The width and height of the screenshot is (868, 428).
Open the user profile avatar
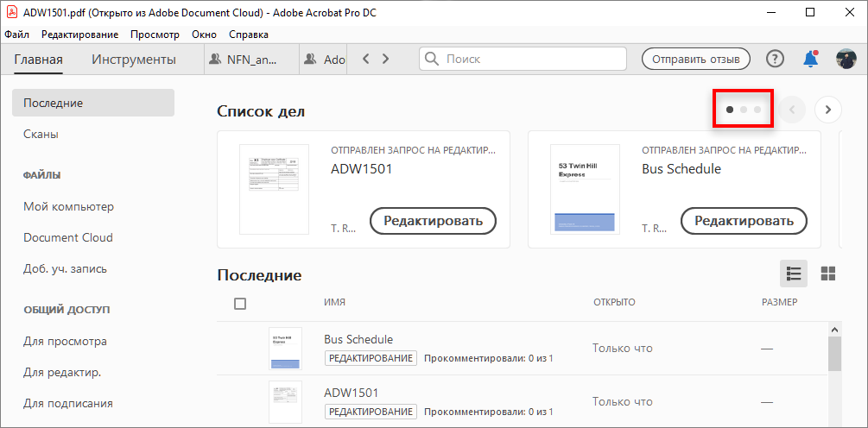point(846,60)
